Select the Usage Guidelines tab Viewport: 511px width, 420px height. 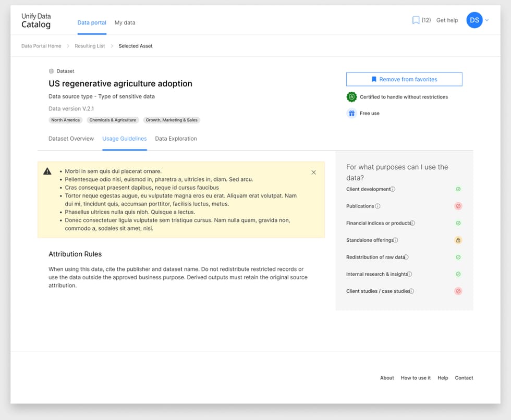[125, 139]
